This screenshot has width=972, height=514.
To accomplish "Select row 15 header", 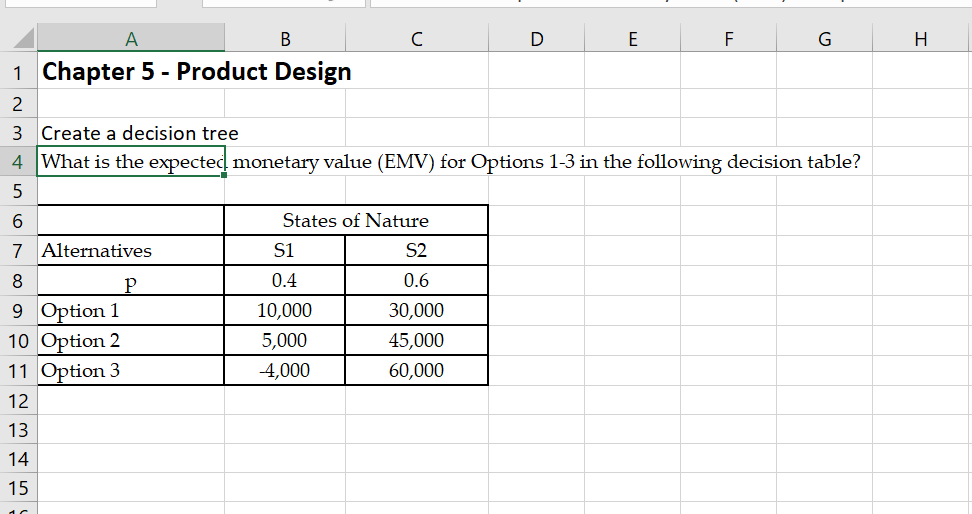I will pos(18,488).
